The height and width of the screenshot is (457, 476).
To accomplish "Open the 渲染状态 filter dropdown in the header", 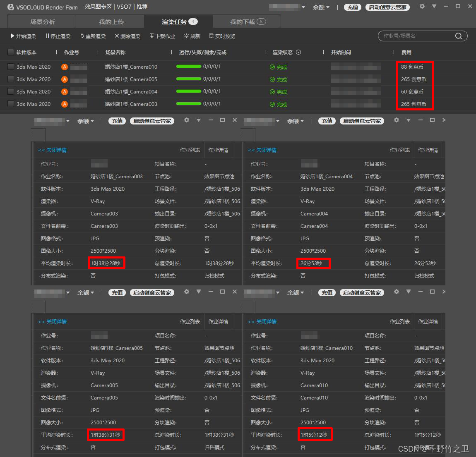I will (x=298, y=53).
